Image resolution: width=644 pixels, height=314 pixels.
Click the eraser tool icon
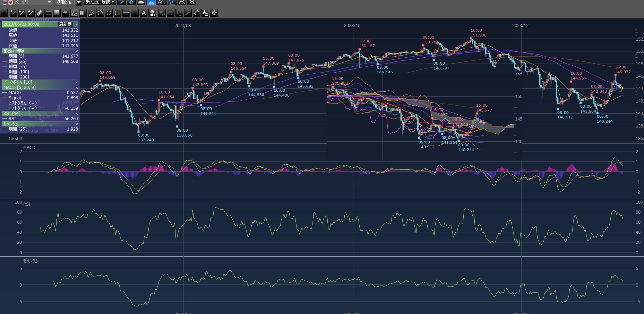[x=197, y=13]
